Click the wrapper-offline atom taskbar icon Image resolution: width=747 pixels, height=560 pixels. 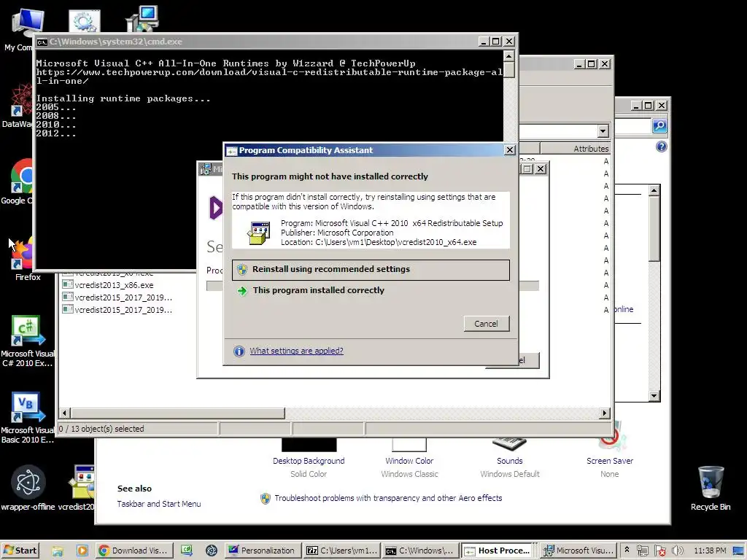(212, 551)
